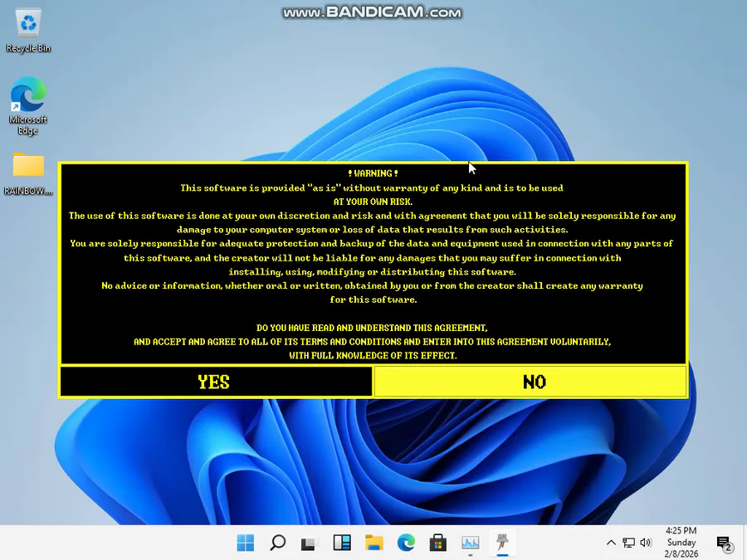
Task: Select the RAINBOW folder on desktop
Action: [x=28, y=174]
